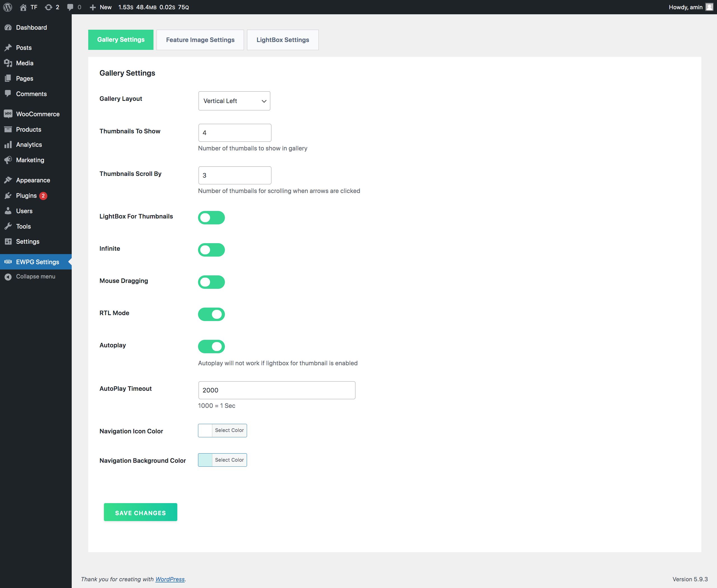Click the Posts pin icon
Screen dimensions: 717x588
[x=8, y=48]
